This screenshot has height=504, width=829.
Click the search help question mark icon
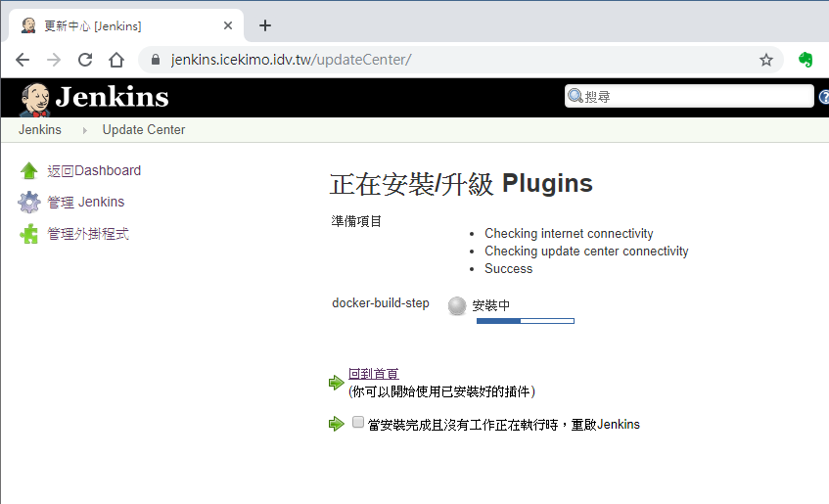coord(824,97)
